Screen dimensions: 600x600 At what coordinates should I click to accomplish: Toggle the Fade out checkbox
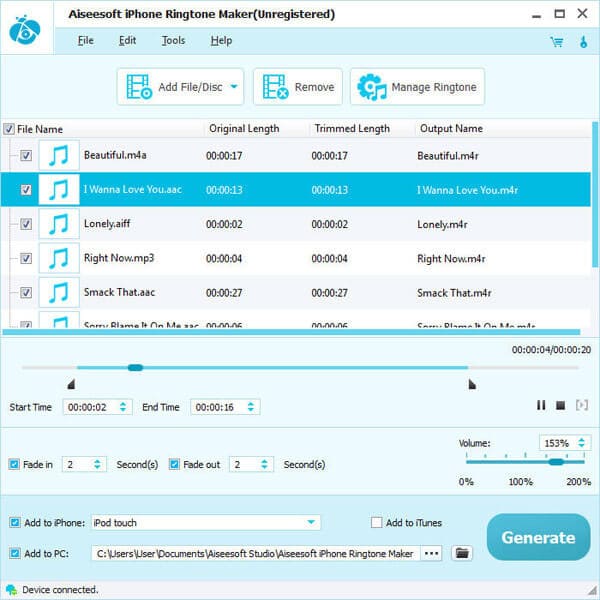click(175, 464)
